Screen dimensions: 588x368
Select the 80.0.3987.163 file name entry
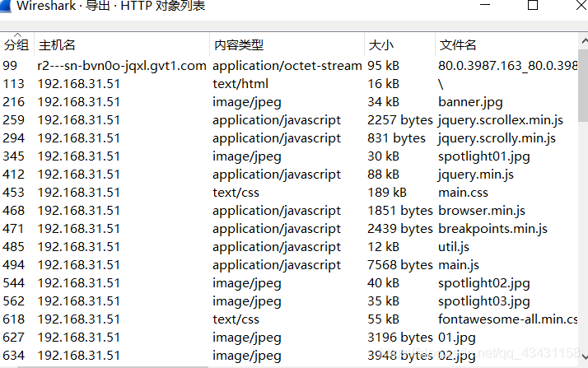508,66
